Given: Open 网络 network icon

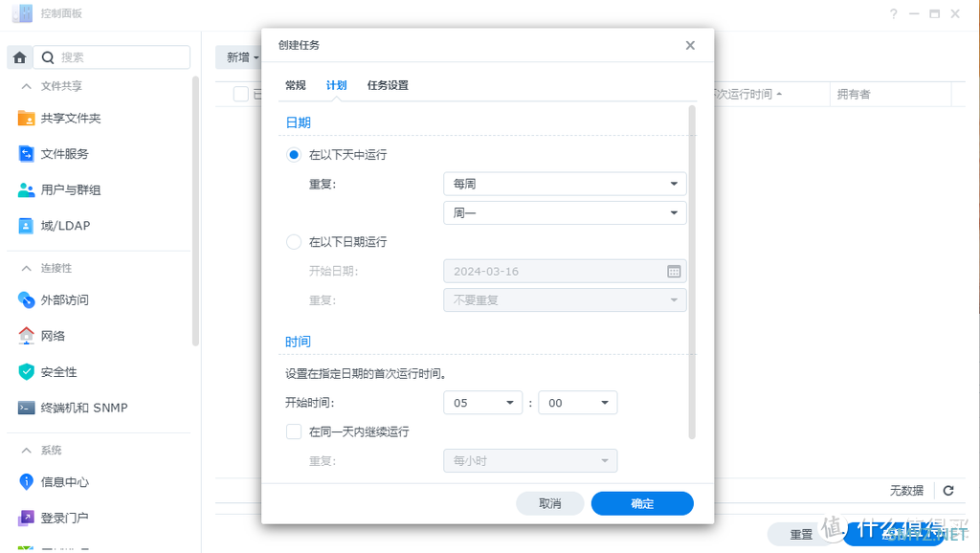Looking at the screenshot, I should [26, 336].
